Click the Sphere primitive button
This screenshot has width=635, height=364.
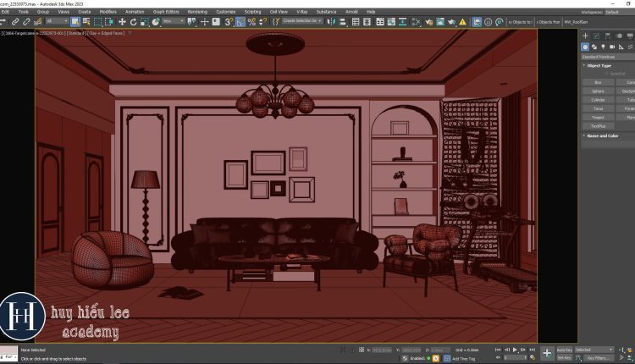(x=598, y=91)
